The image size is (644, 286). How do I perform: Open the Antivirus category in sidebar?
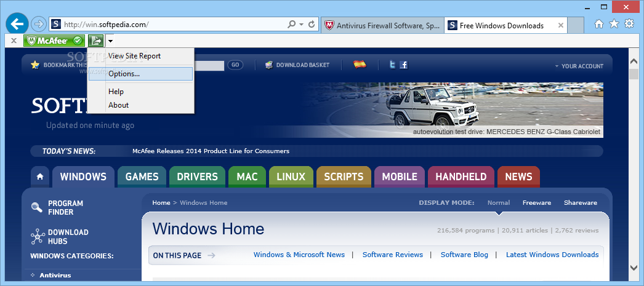(55, 276)
